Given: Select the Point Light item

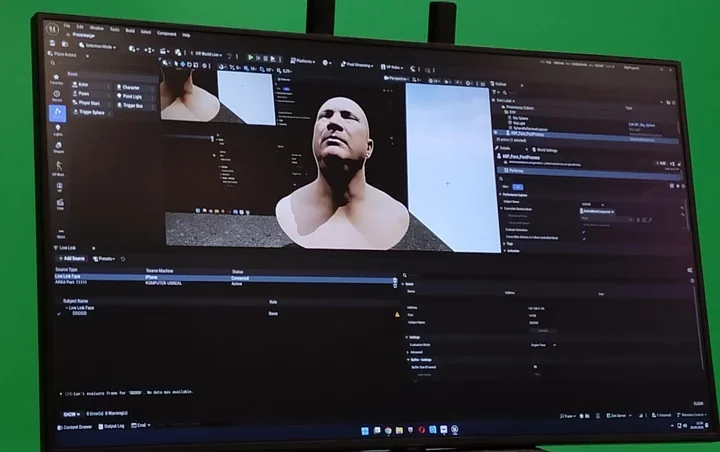Looking at the screenshot, I should (x=135, y=96).
